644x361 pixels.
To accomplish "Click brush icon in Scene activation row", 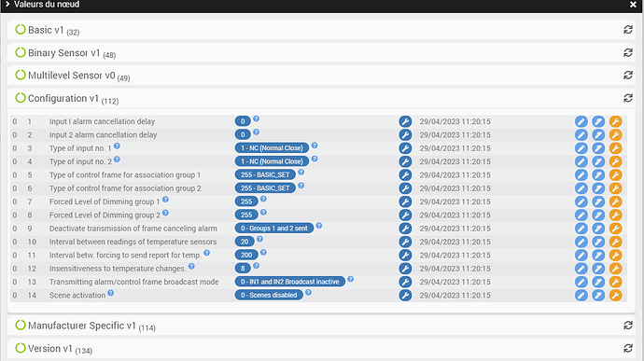I will (x=598, y=296).
